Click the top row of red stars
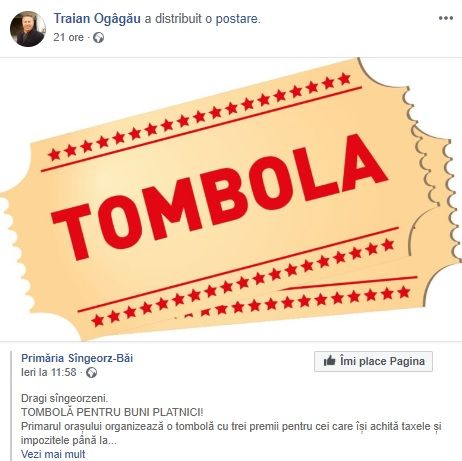462x461 pixels. point(199,117)
